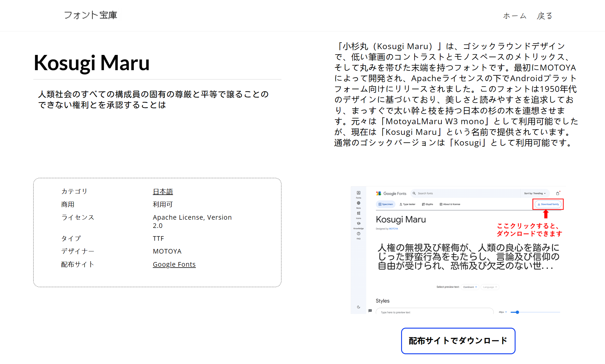The height and width of the screenshot is (364, 605).
Task: Switch to the Type tester tab
Action: click(x=408, y=204)
